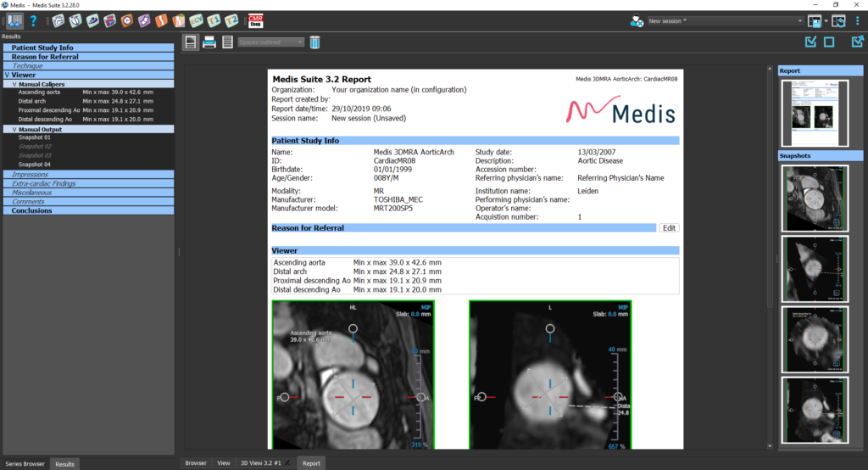Collapse the Manual Output section
Image resolution: width=868 pixels, height=470 pixels.
15,129
